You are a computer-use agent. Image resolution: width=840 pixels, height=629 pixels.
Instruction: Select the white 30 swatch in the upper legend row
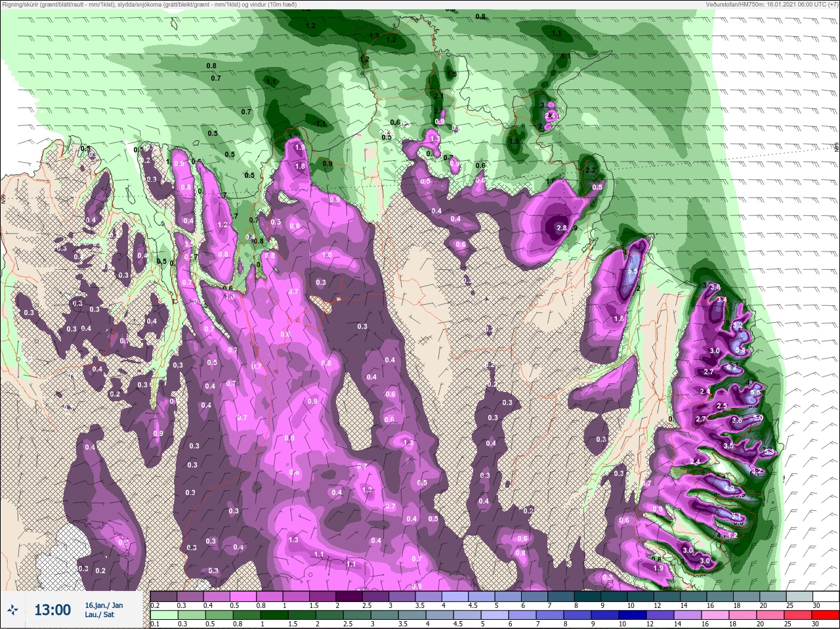pos(824,596)
